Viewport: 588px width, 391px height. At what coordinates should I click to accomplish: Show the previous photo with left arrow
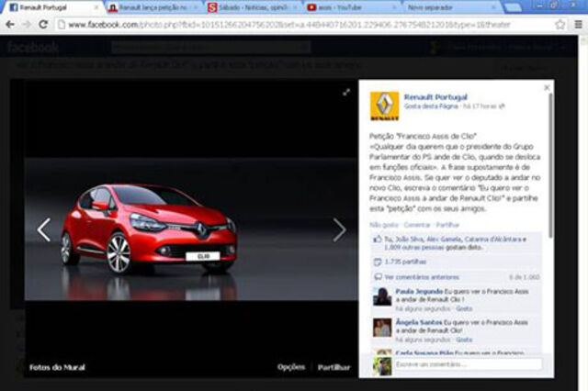tap(43, 229)
